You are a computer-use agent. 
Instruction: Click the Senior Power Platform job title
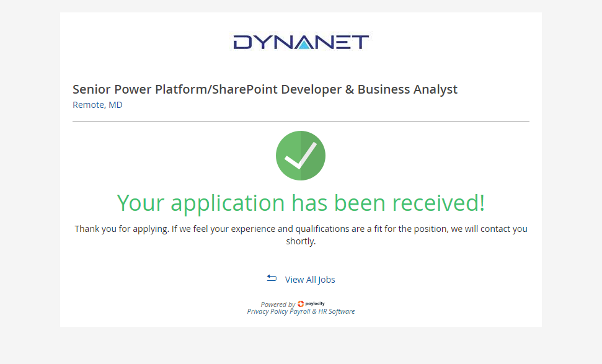click(265, 89)
